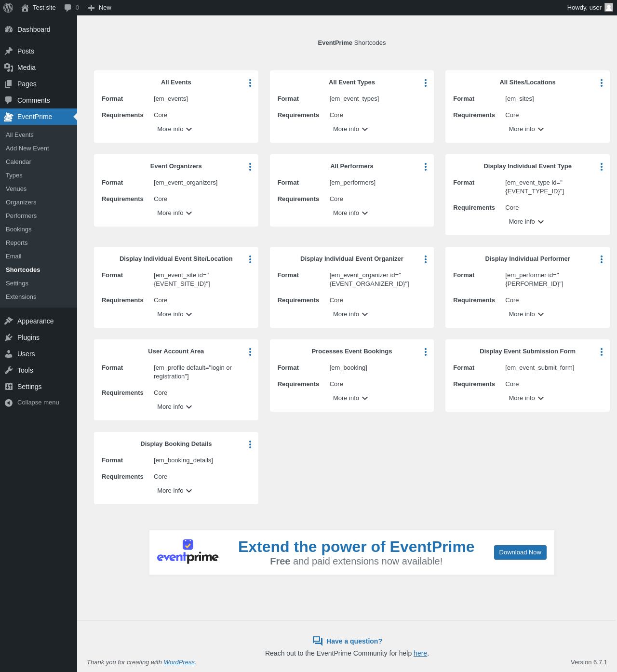Select Venues in the EventPrime submenu
The width and height of the screenshot is (617, 672).
(x=39, y=189)
